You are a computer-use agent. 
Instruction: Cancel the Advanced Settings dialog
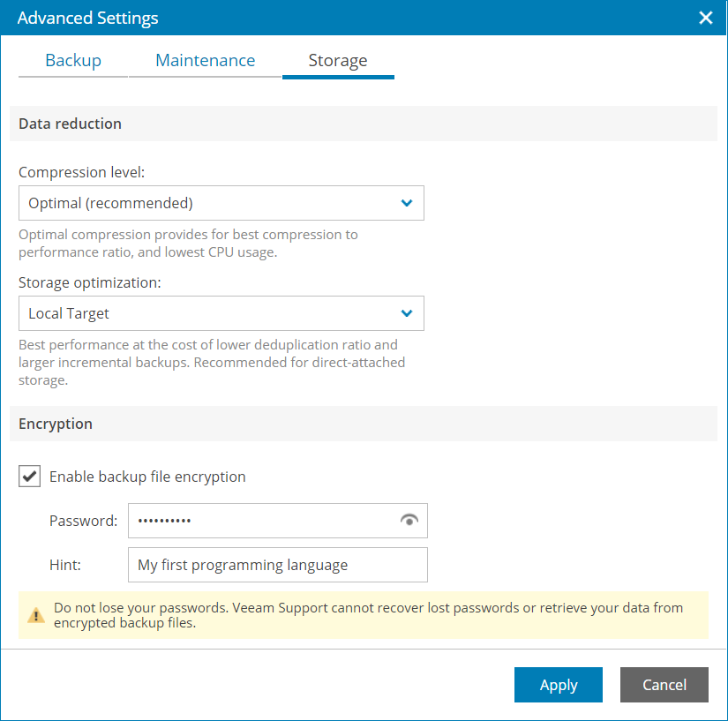coord(664,685)
